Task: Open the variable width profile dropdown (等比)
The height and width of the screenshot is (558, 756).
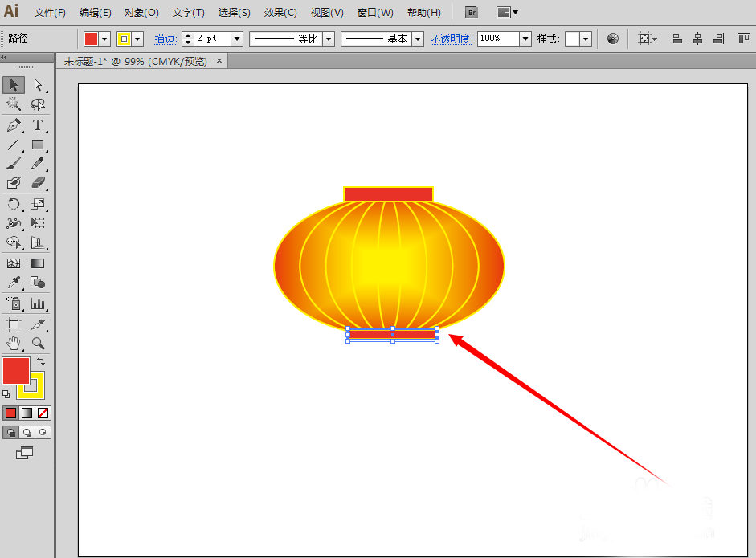Action: point(329,39)
